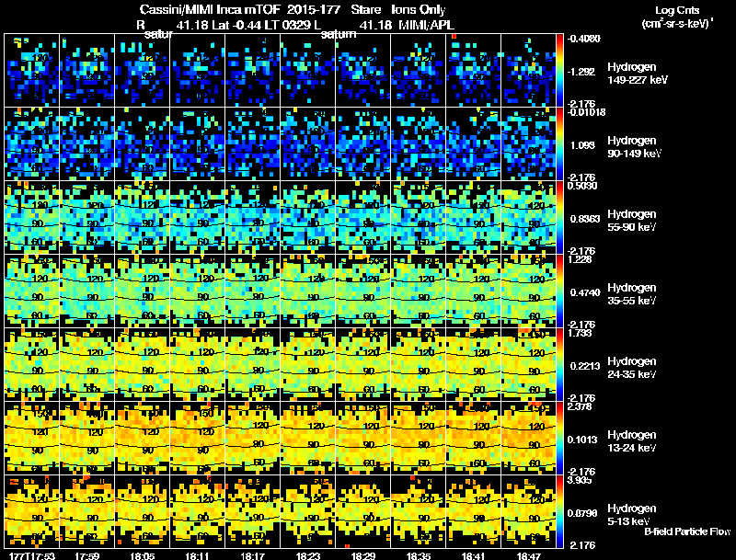Screen dimensions: 736x560
Task: Click the '-0.4080' colorbar maximum value
Action: point(583,39)
